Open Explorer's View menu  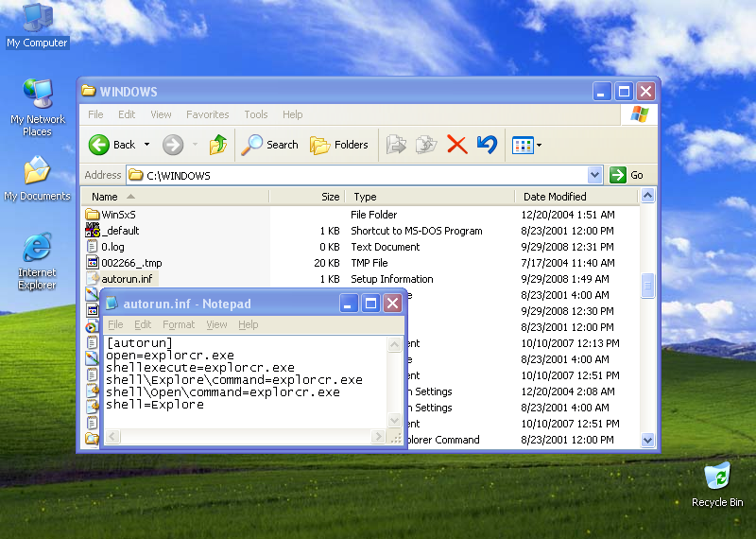161,114
